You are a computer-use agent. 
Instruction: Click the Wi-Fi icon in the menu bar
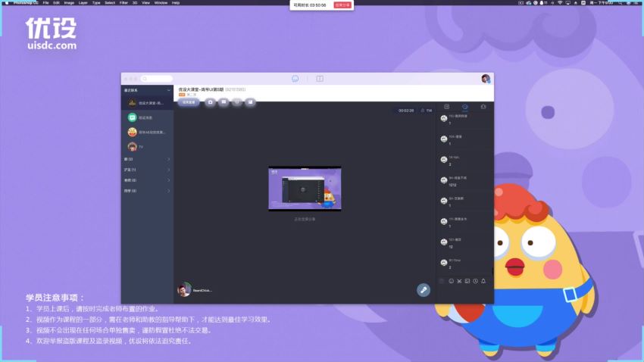[560, 2]
